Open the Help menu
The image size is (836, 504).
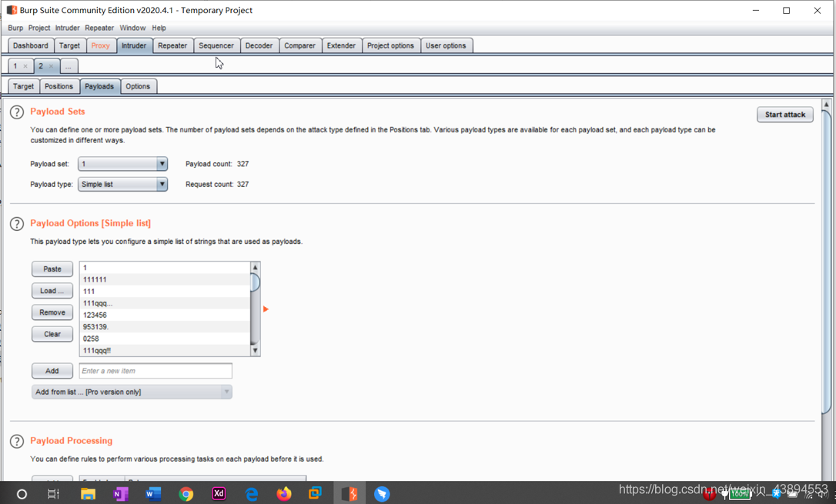click(159, 28)
